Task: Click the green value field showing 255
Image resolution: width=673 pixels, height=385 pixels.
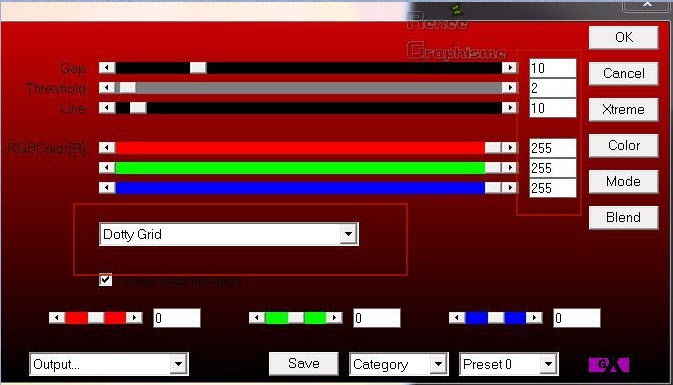Action: pos(552,168)
